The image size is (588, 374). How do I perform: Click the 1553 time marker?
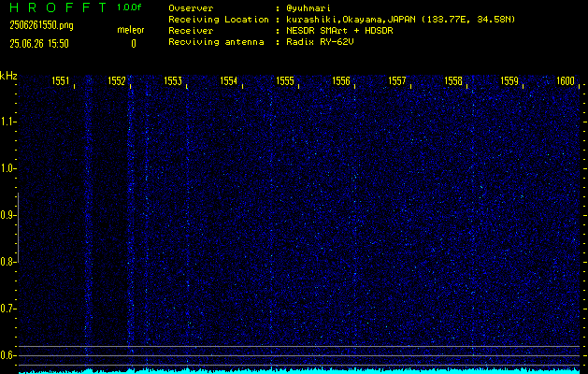[173, 81]
